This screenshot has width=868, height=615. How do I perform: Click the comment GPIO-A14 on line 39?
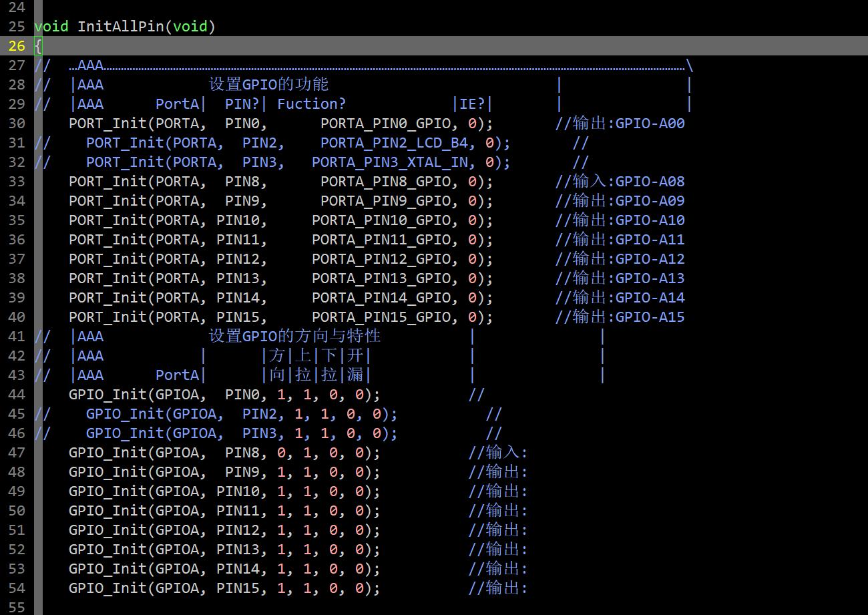pyautogui.click(x=650, y=298)
